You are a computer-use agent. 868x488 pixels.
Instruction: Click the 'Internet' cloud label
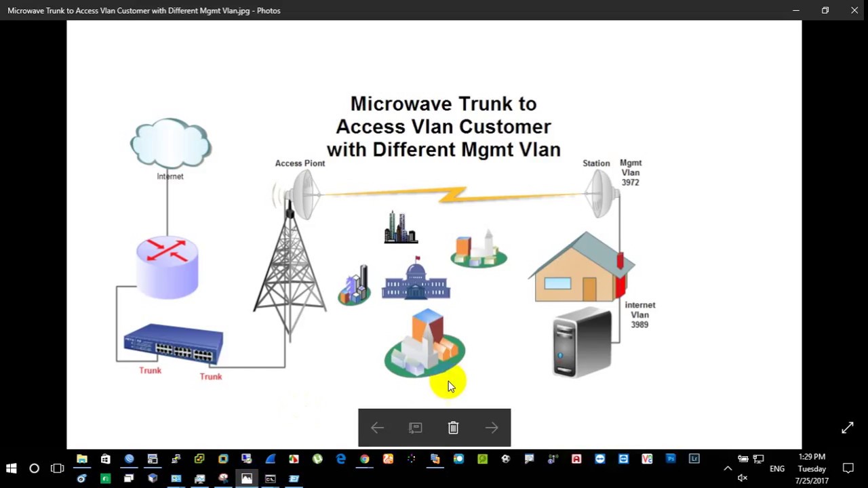[x=170, y=176]
